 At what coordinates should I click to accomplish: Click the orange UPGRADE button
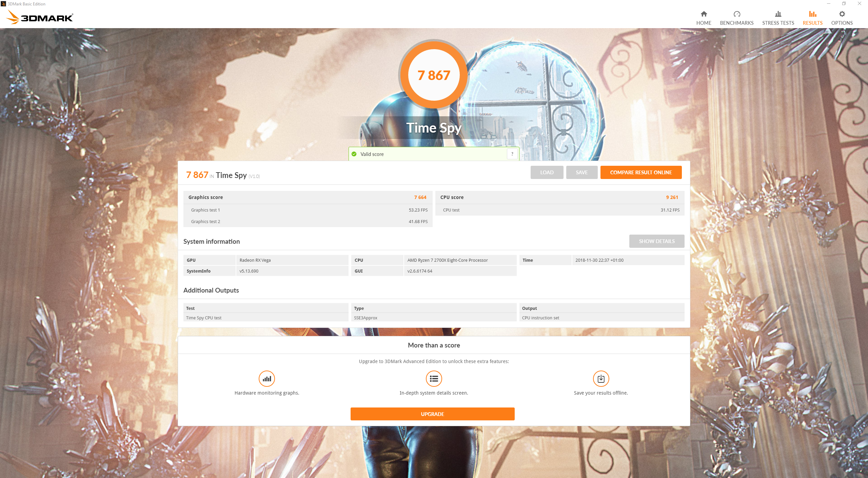pyautogui.click(x=432, y=414)
